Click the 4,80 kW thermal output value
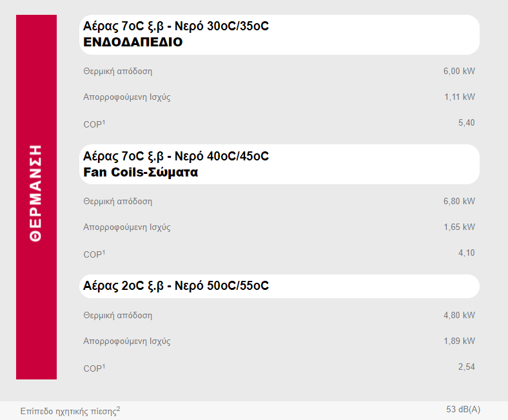 (459, 316)
